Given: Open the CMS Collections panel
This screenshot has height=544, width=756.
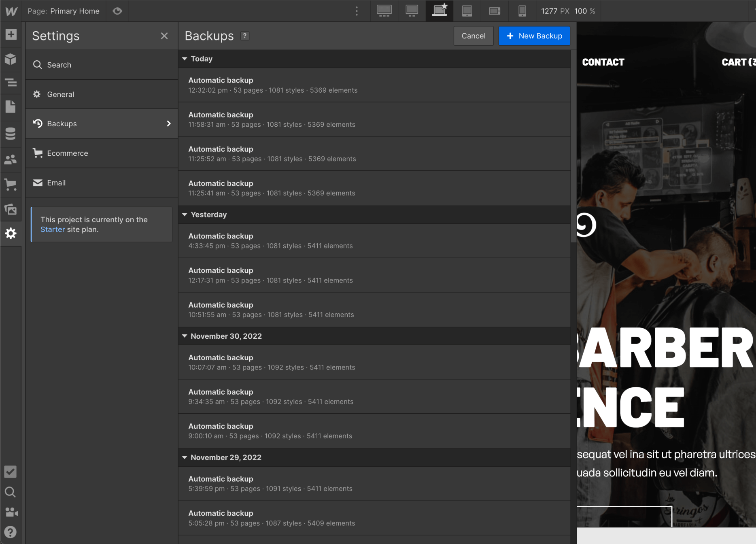Looking at the screenshot, I should (11, 134).
